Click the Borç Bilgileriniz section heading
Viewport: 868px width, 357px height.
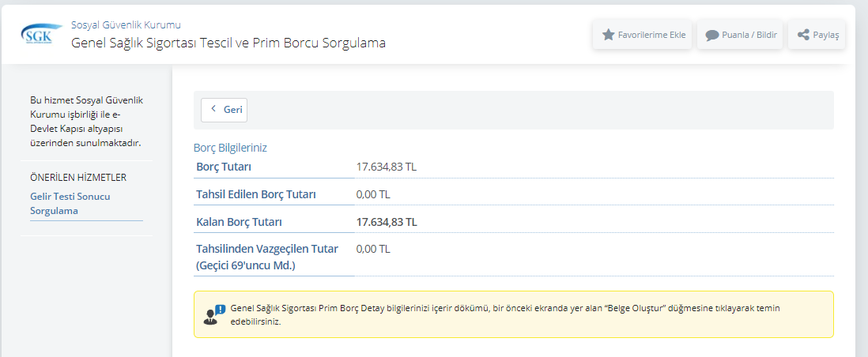pyautogui.click(x=231, y=147)
